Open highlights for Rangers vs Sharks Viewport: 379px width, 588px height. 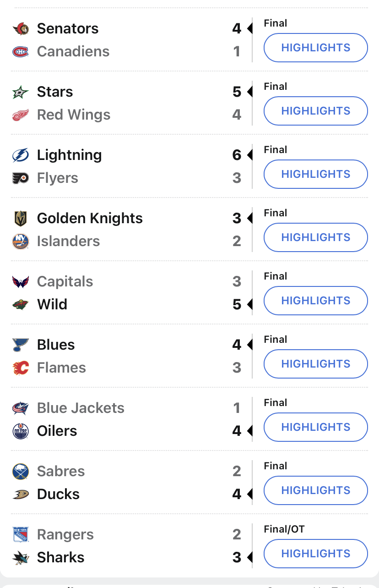click(316, 554)
